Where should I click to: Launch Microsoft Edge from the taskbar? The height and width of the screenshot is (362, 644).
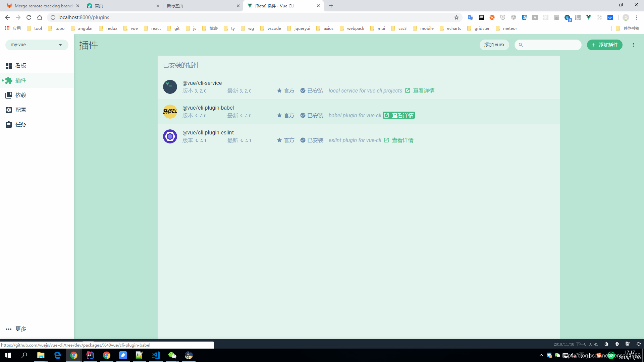(57, 355)
